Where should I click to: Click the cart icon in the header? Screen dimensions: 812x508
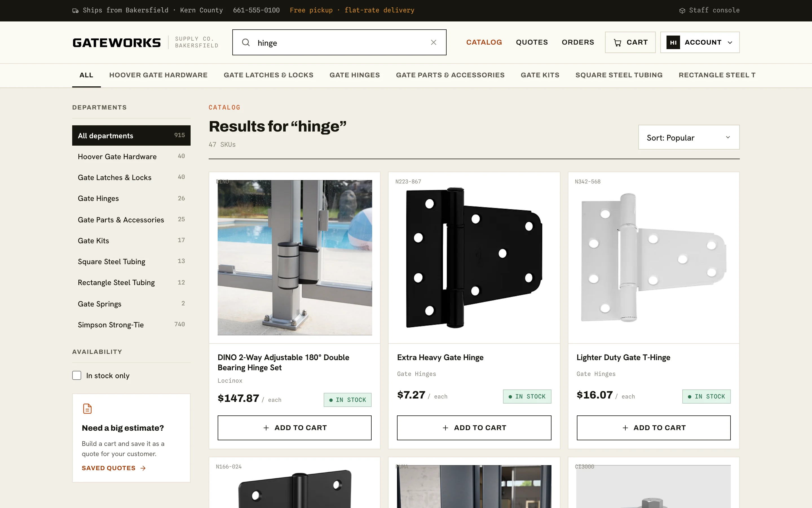(617, 43)
